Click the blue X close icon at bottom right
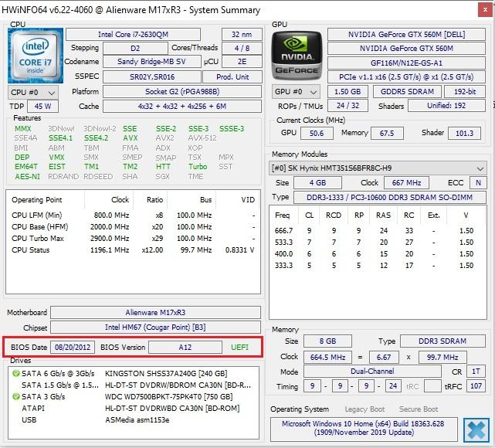 click(x=476, y=429)
